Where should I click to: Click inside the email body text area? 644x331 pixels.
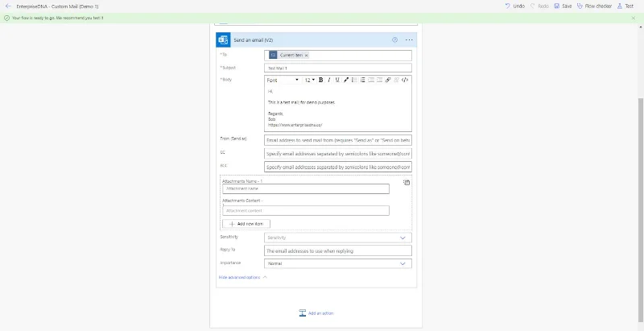[337, 108]
